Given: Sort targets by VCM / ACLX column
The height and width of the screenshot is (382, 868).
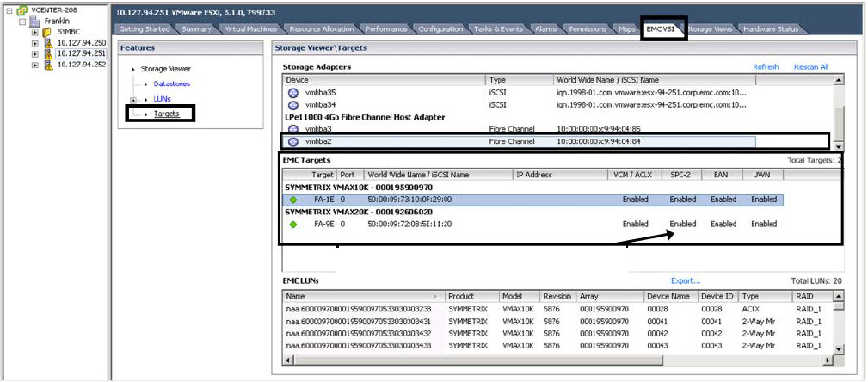Looking at the screenshot, I should point(634,175).
